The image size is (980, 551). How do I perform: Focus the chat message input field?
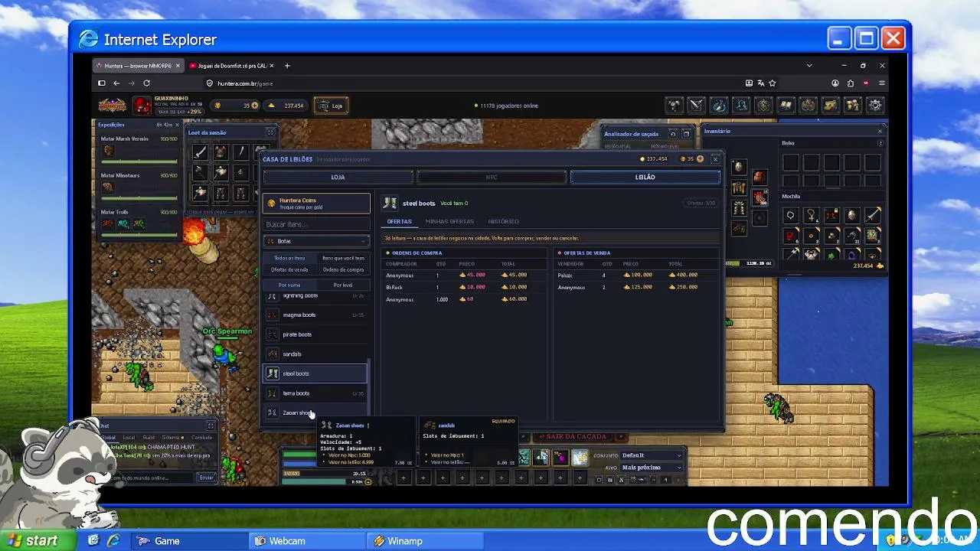click(151, 478)
